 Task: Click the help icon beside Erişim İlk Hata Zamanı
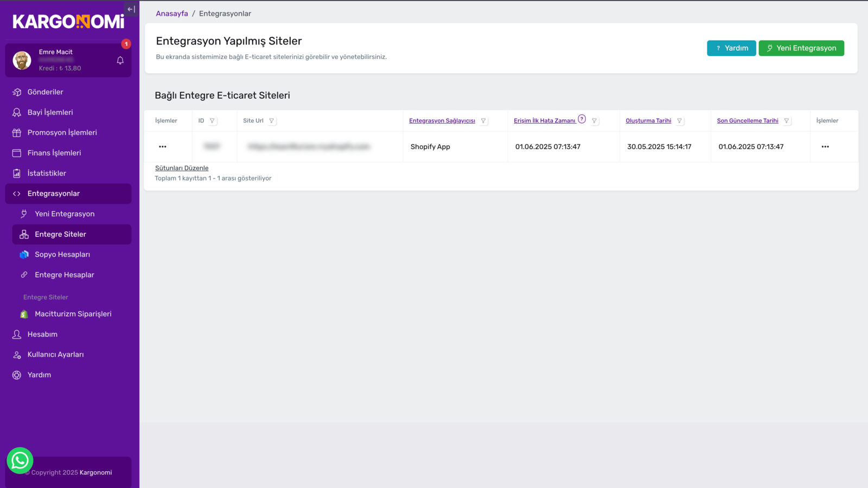(582, 119)
